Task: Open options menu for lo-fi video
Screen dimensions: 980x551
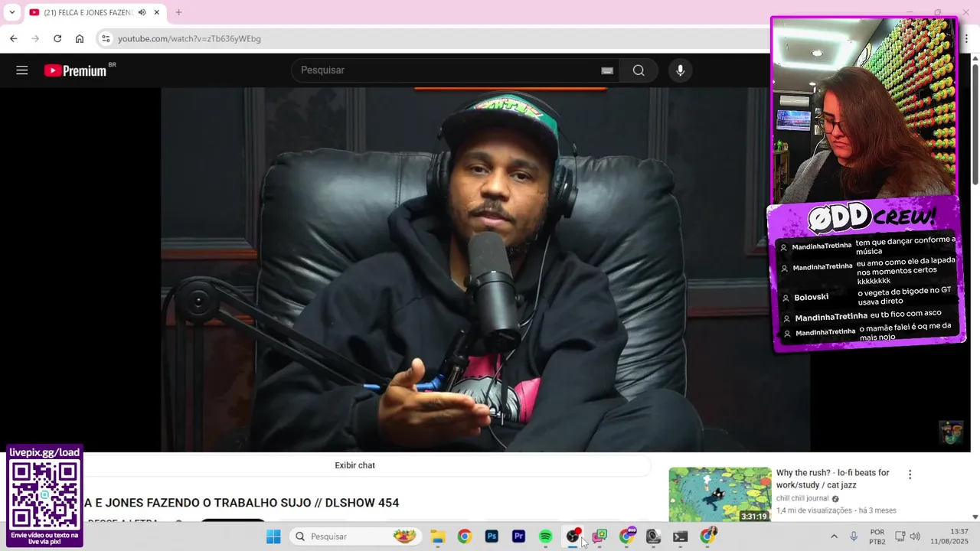Action: tap(910, 474)
